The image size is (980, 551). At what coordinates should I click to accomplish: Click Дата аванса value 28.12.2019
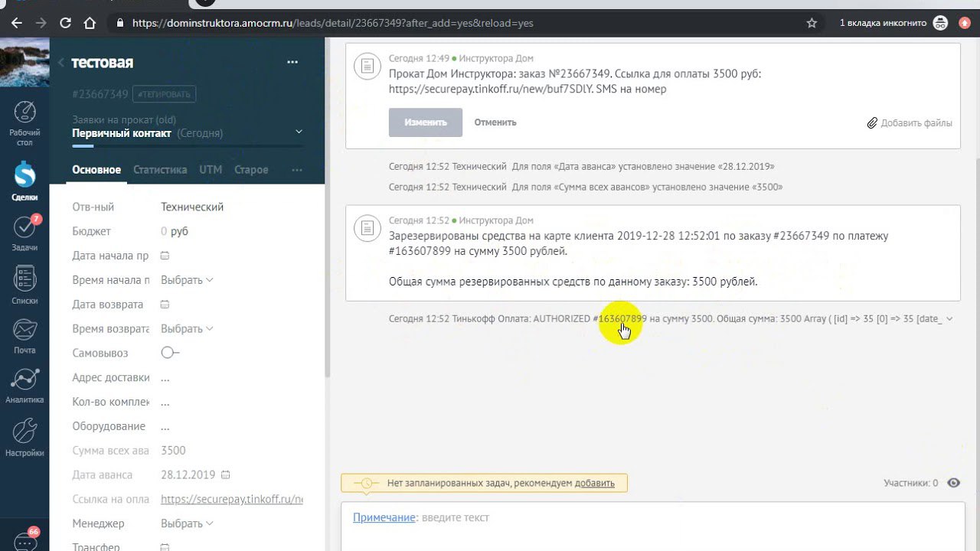[x=188, y=475]
